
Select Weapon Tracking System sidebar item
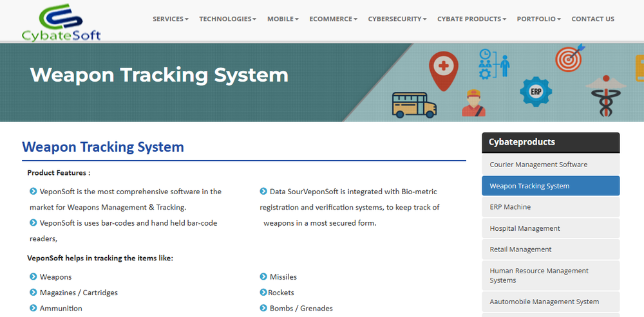[551, 186]
